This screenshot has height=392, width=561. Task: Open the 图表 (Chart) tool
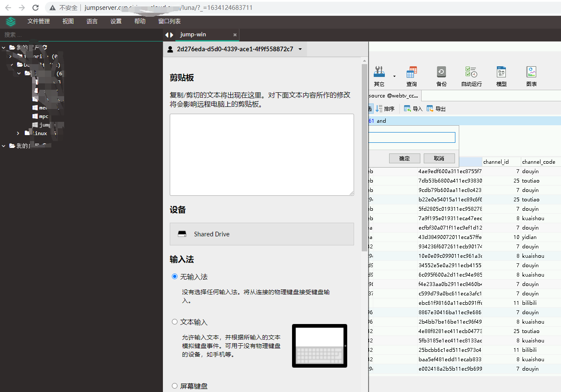coord(531,76)
